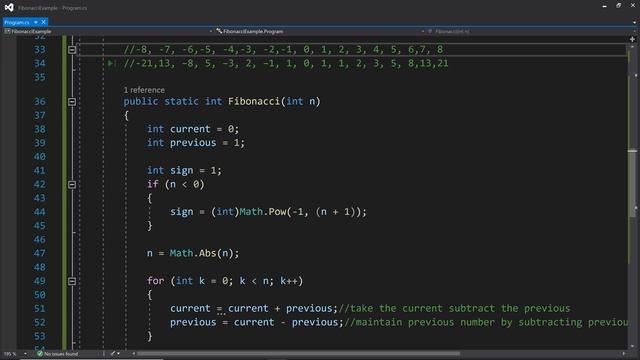640x360 pixels.
Task: Close the Program.cs tab
Action: tap(43, 22)
